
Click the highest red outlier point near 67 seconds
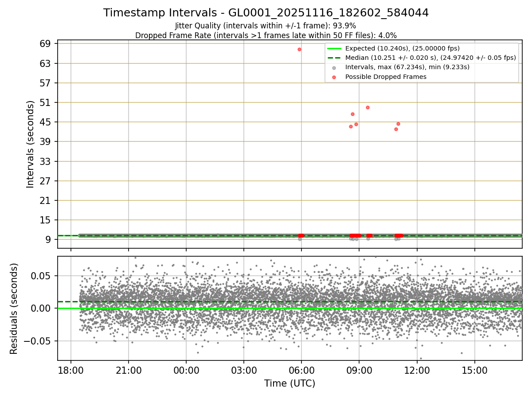coord(299,49)
